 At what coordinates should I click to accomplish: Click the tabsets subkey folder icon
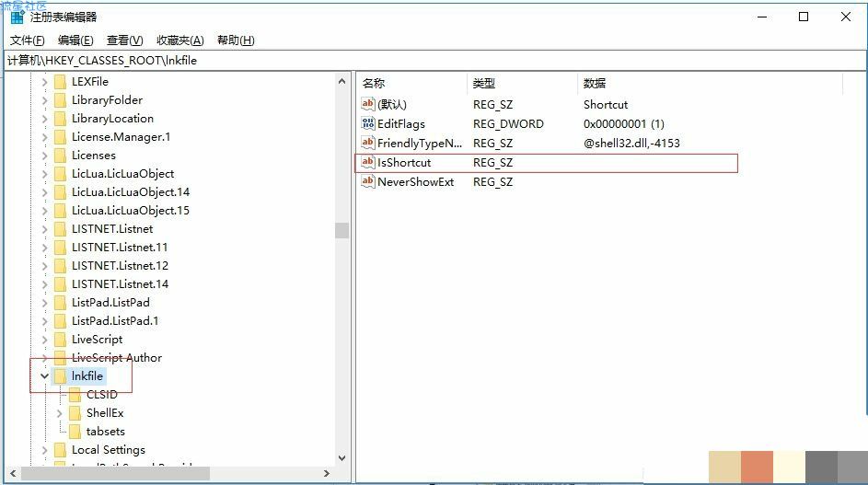pyautogui.click(x=75, y=432)
